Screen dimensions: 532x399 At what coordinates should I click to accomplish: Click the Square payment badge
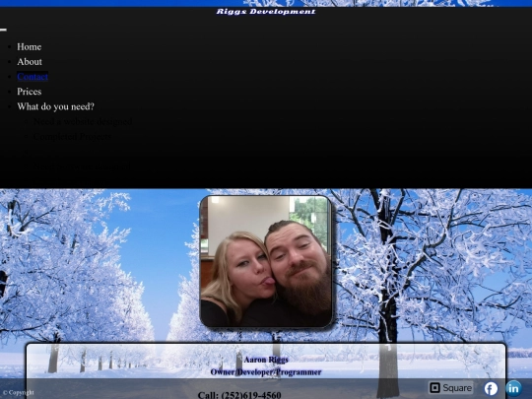[450, 388]
